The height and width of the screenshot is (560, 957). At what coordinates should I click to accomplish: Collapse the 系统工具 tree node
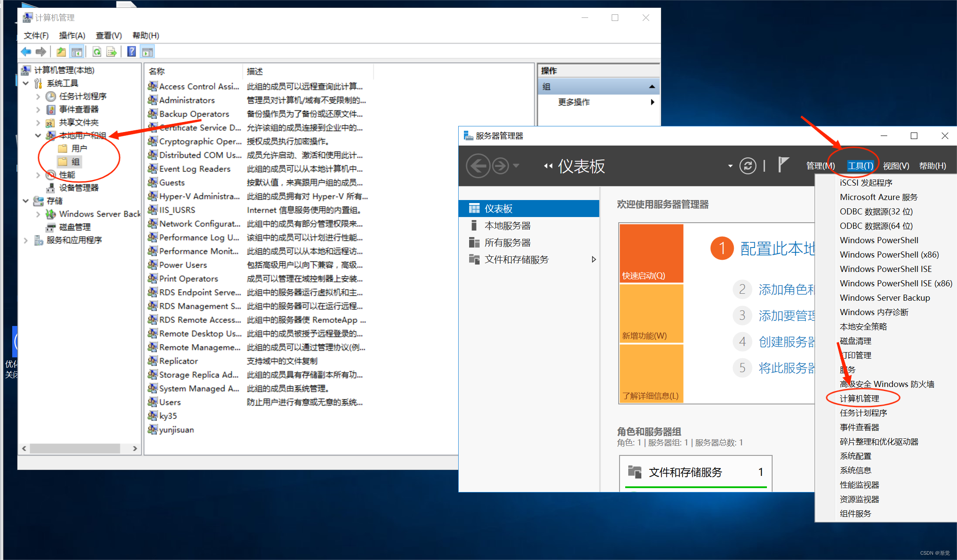point(26,83)
